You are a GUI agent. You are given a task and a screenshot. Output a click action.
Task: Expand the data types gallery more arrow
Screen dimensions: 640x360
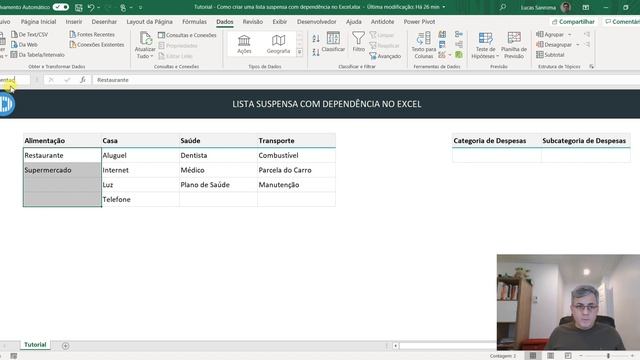pyautogui.click(x=300, y=52)
